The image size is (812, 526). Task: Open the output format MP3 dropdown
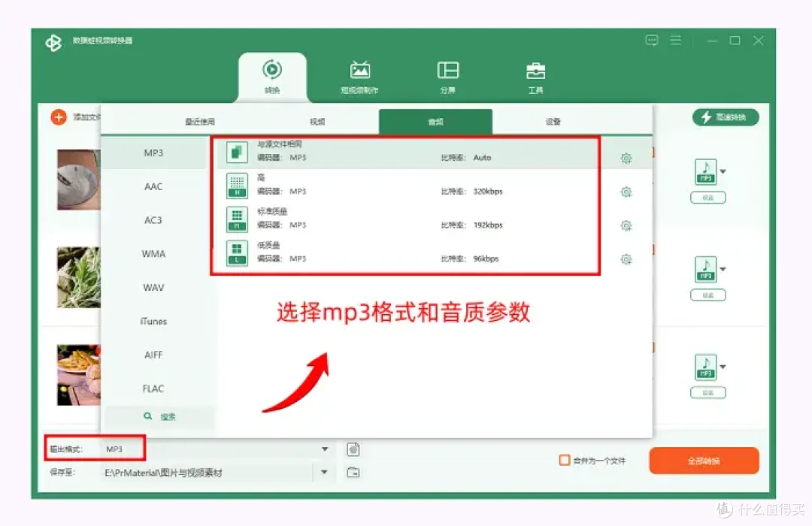point(324,449)
